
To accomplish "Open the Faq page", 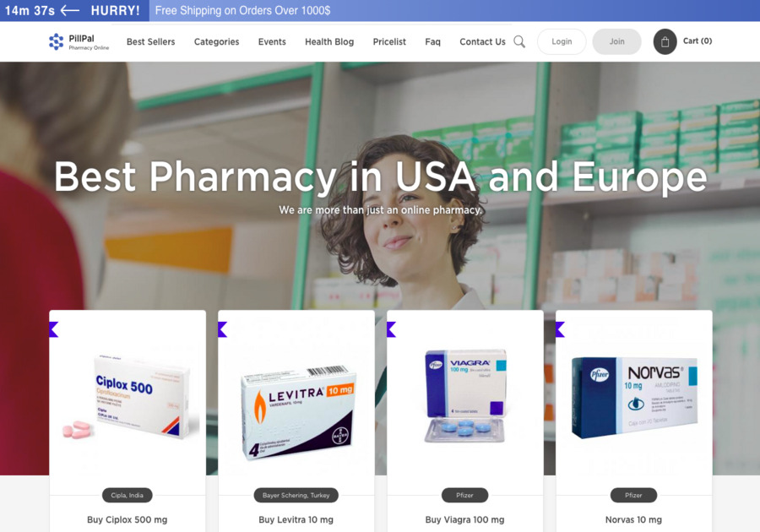I will (x=433, y=42).
